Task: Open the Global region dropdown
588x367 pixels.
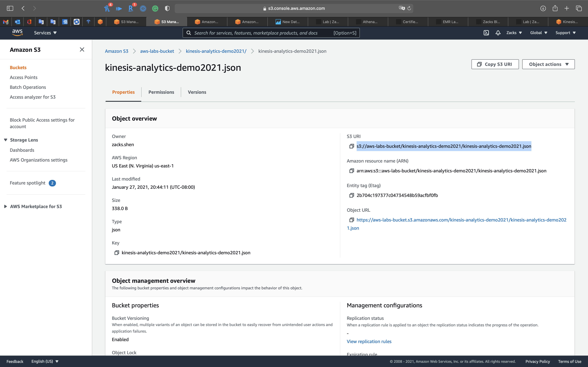Action: (538, 33)
